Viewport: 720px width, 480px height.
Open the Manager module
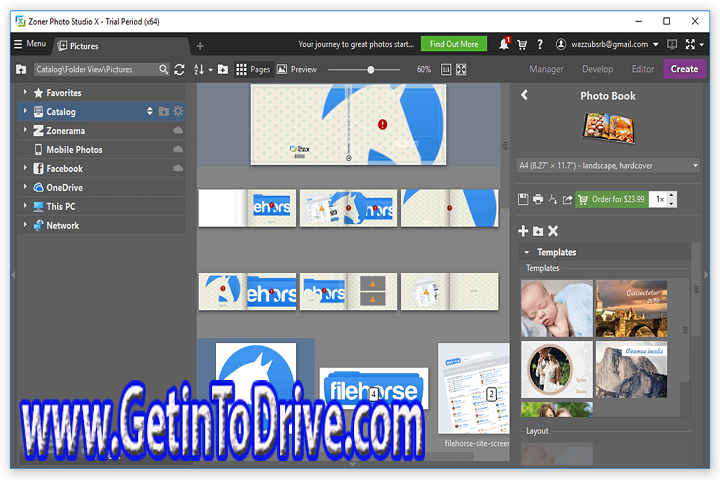546,69
